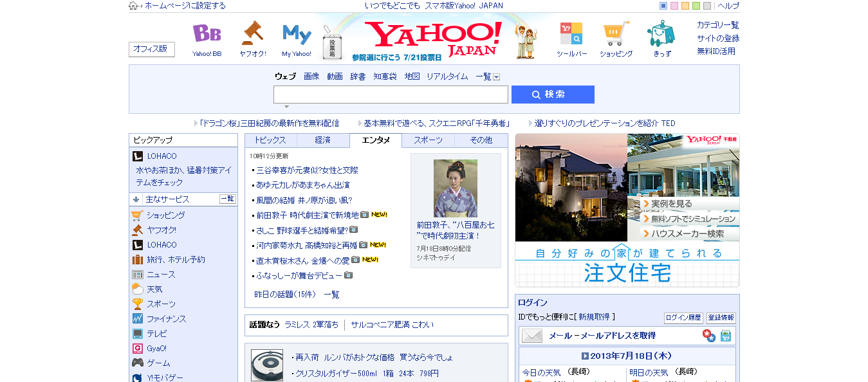Image resolution: width=868 pixels, height=382 pixels.
Task: Click sidebar ヤフオク! gavel icon
Action: (x=137, y=230)
